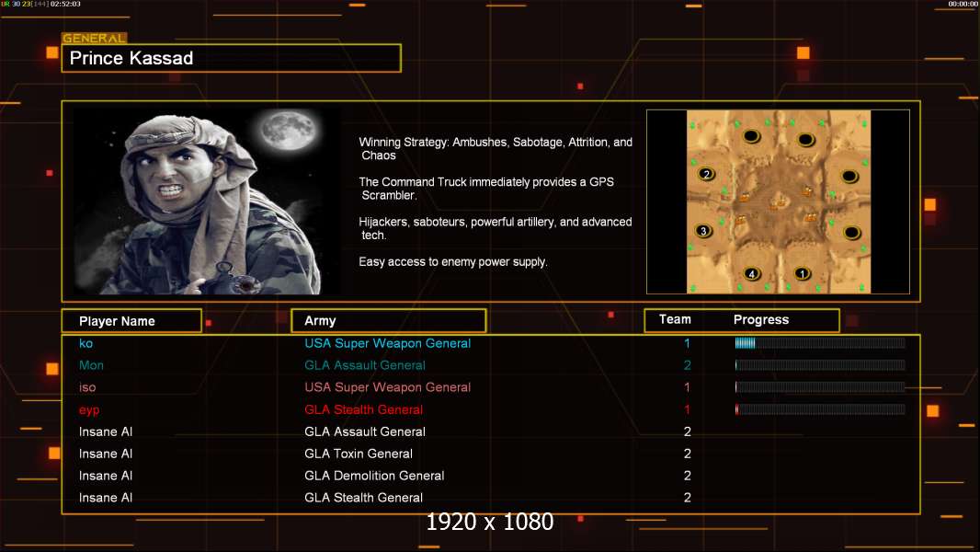Click team number 1 in iso's row
The height and width of the screenshot is (552, 980).
pyautogui.click(x=687, y=387)
